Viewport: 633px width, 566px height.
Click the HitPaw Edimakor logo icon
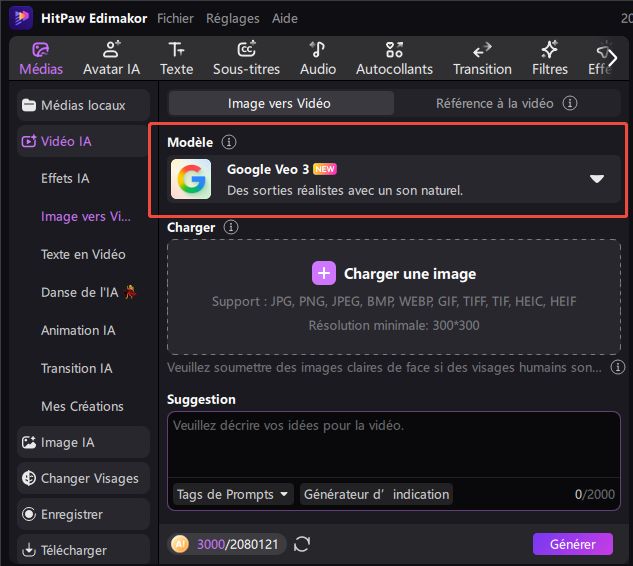tap(21, 18)
